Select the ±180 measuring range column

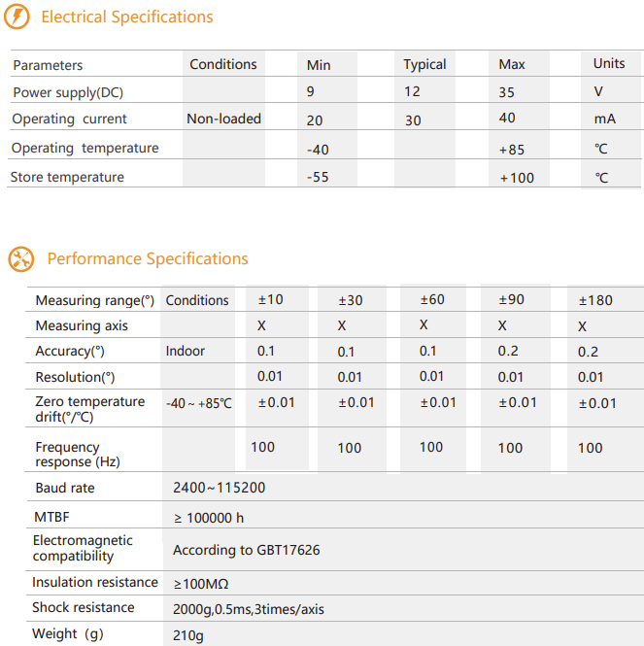(x=595, y=300)
